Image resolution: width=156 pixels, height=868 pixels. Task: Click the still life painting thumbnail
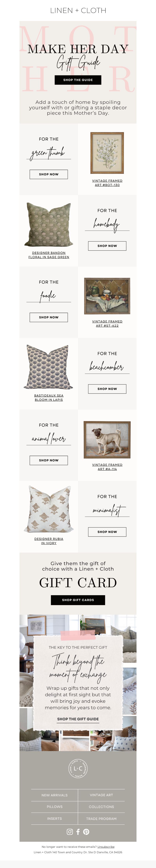click(x=107, y=296)
